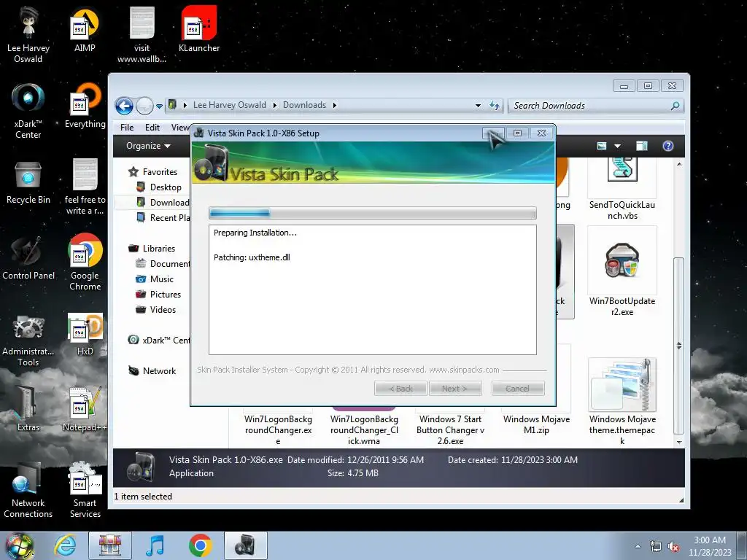Image resolution: width=747 pixels, height=560 pixels.
Task: Click the search magnifier in Search Downloads
Action: point(675,106)
